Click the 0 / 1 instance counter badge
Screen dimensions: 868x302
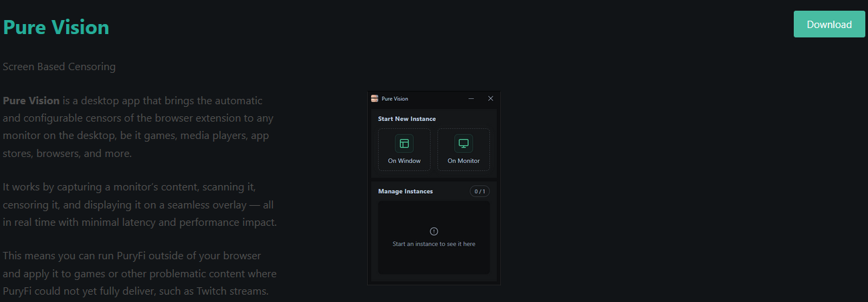click(x=479, y=191)
